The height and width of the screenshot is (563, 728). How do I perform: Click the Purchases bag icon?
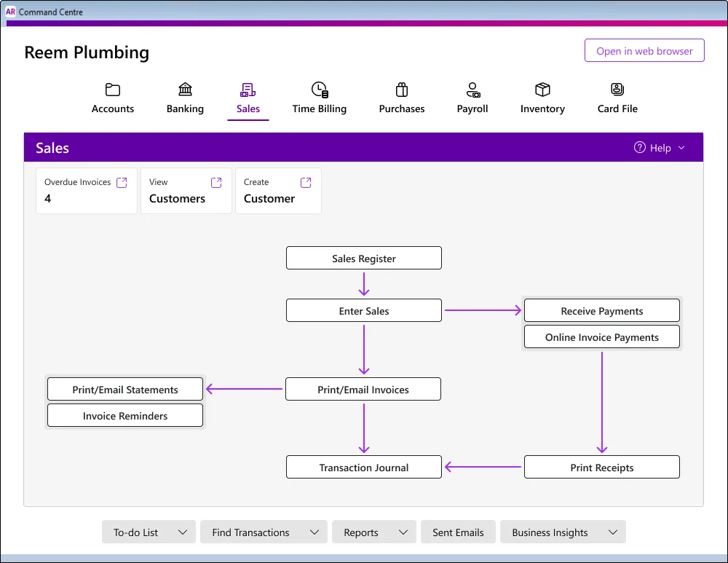tap(402, 89)
